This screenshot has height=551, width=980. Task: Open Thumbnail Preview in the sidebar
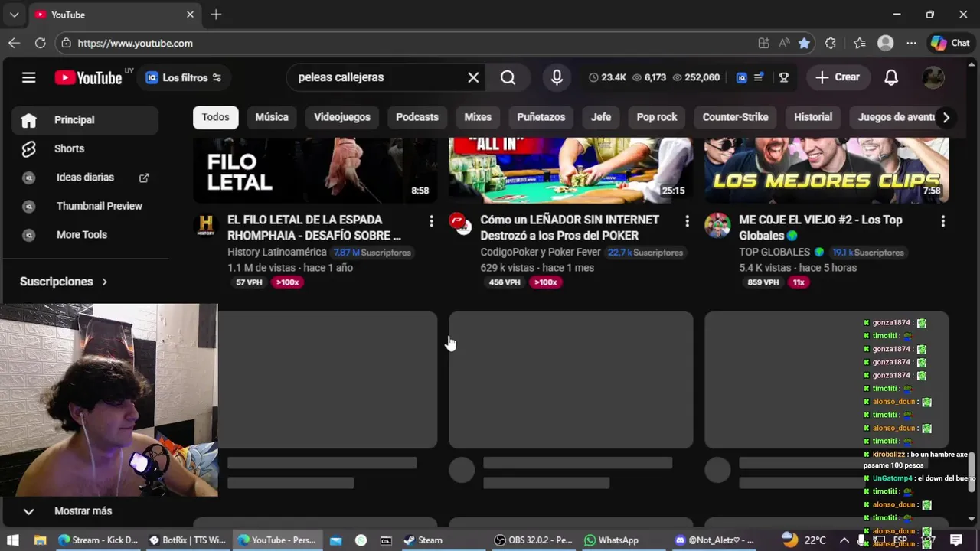(x=85, y=206)
